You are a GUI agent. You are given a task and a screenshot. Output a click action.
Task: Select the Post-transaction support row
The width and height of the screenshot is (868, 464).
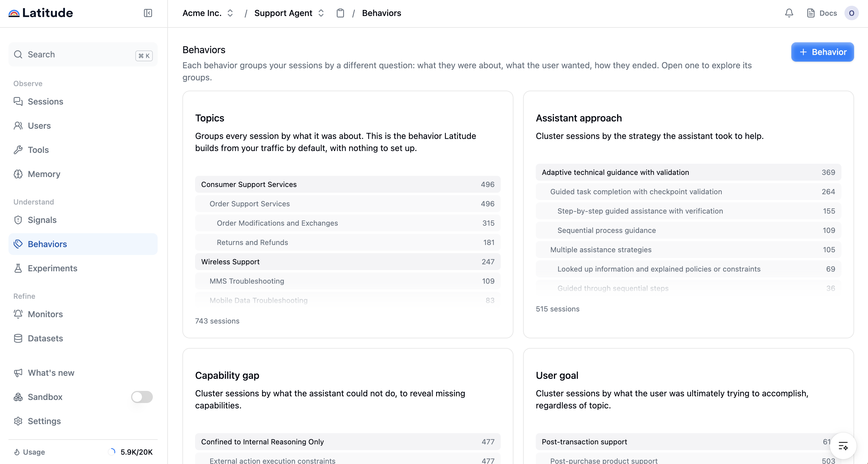[x=688, y=442]
